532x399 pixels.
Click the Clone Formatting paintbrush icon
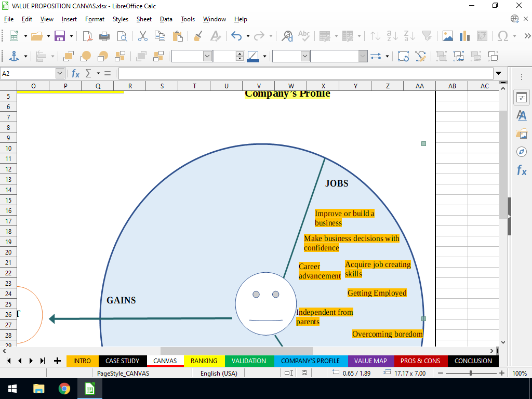[x=198, y=36]
